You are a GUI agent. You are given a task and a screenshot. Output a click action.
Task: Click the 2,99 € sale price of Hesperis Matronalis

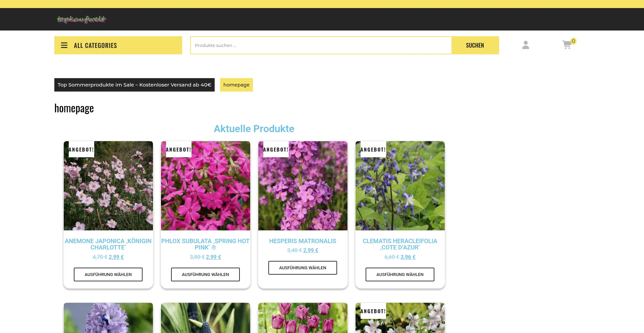(x=311, y=251)
